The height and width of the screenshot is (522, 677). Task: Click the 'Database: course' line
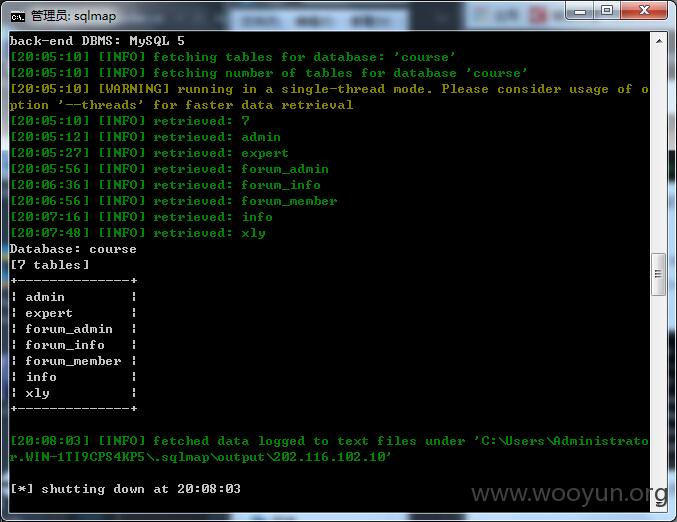click(73, 249)
